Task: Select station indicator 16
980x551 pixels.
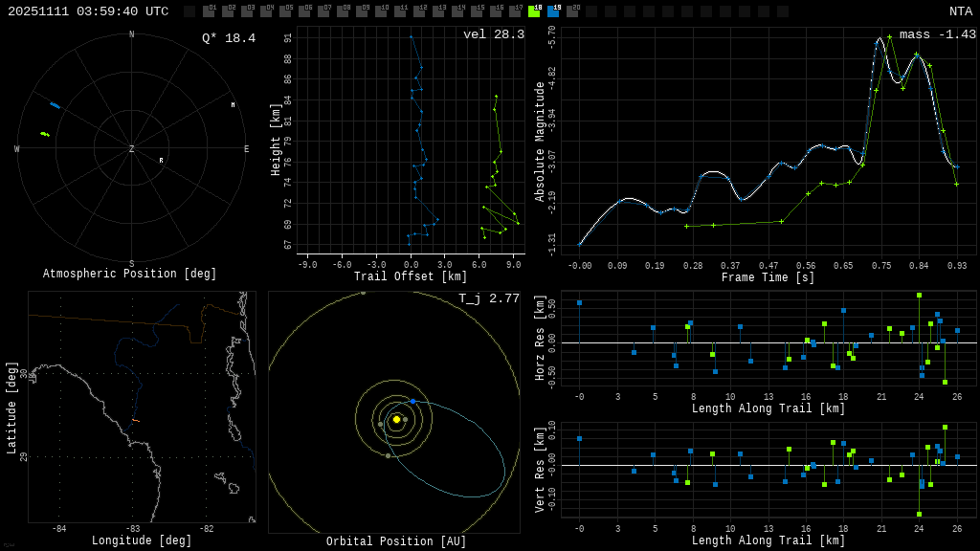Action: (497, 11)
